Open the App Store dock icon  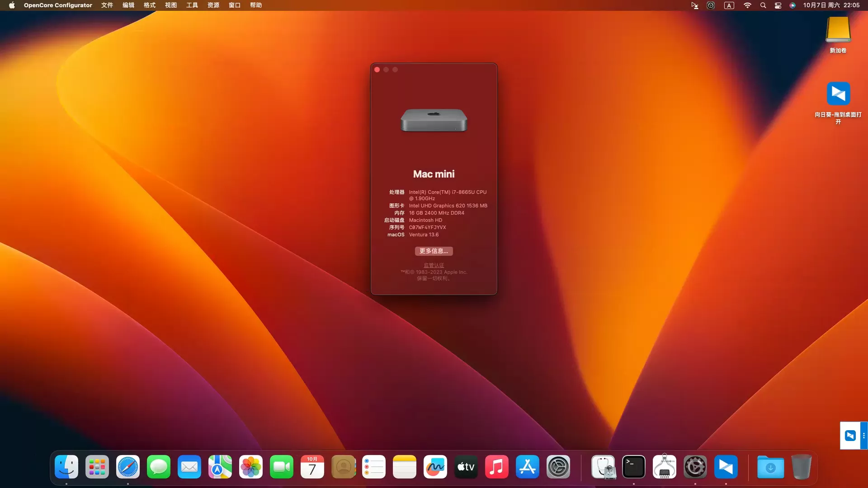click(x=527, y=467)
